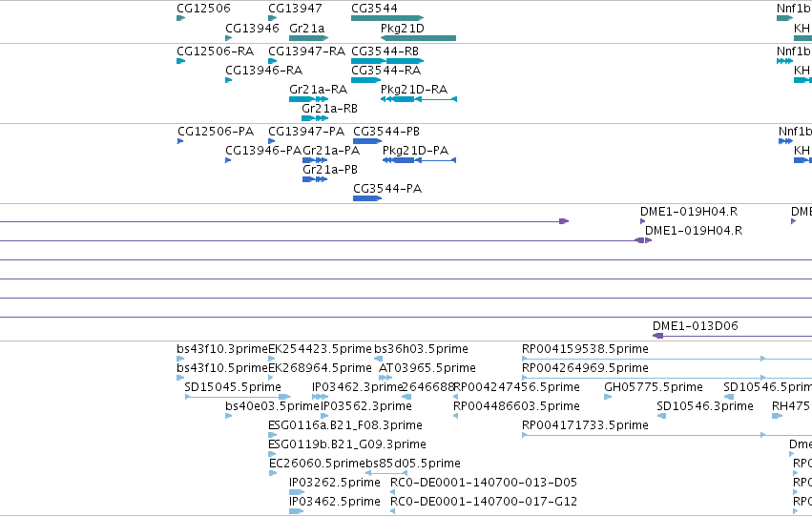Click the CG13947 gene label
Viewport: 812px width, 516px height.
point(295,9)
